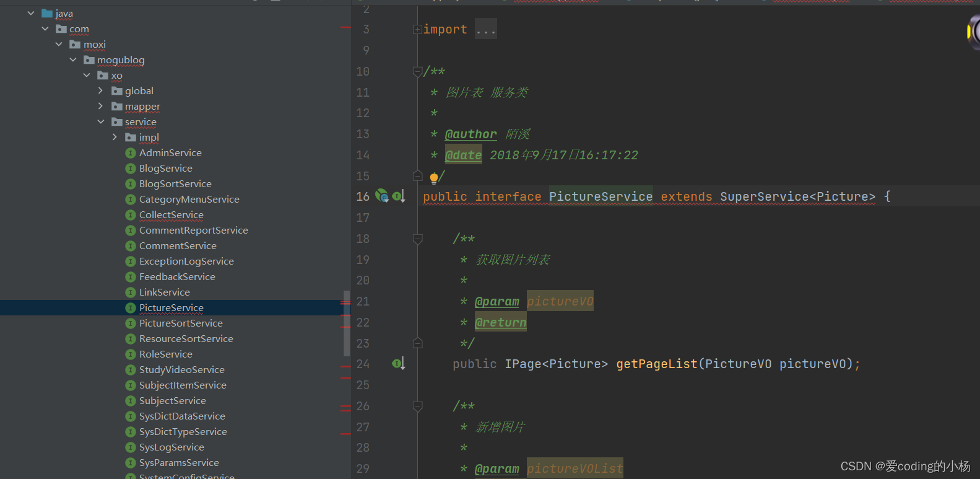Fold the class Javadoc comment at line 10

[x=417, y=71]
